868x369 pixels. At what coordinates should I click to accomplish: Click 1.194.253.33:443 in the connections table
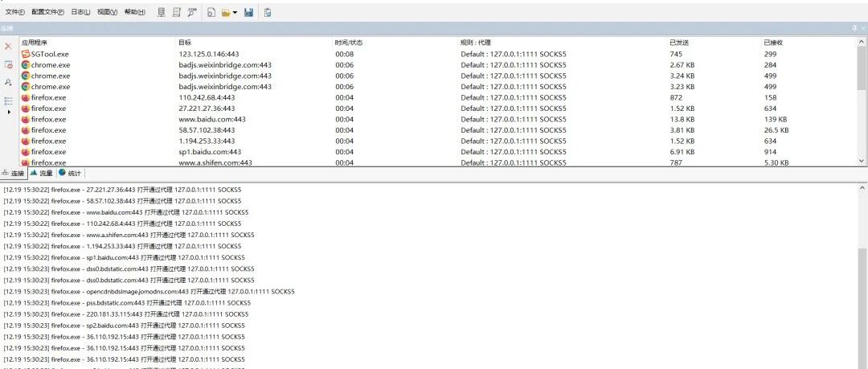click(207, 141)
